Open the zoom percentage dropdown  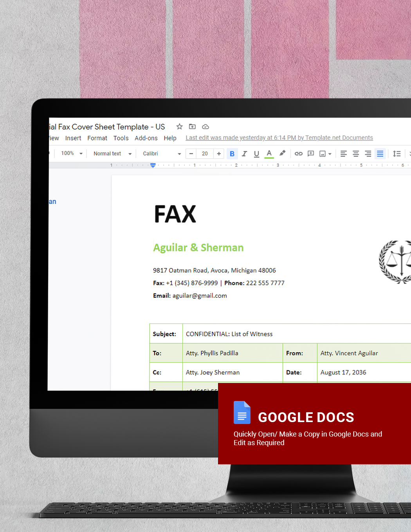(x=71, y=153)
